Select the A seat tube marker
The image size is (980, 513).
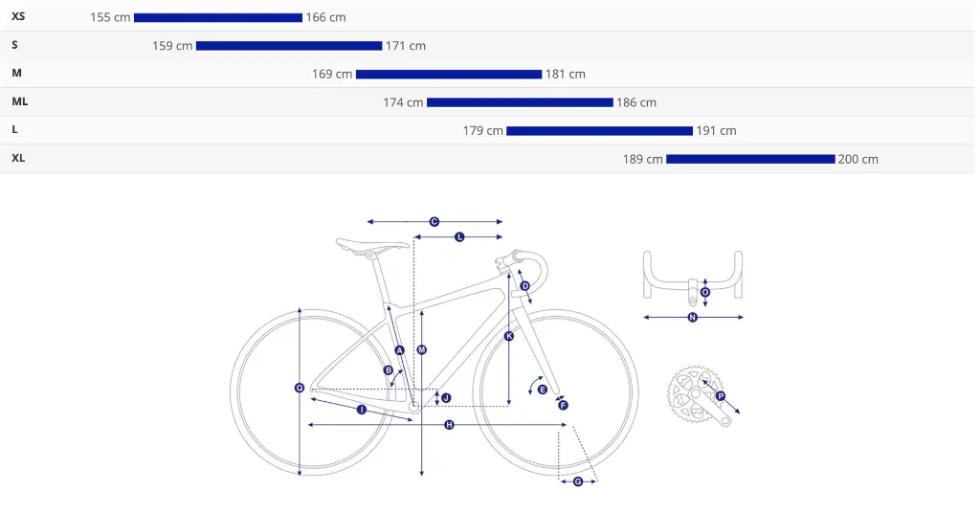tap(400, 350)
